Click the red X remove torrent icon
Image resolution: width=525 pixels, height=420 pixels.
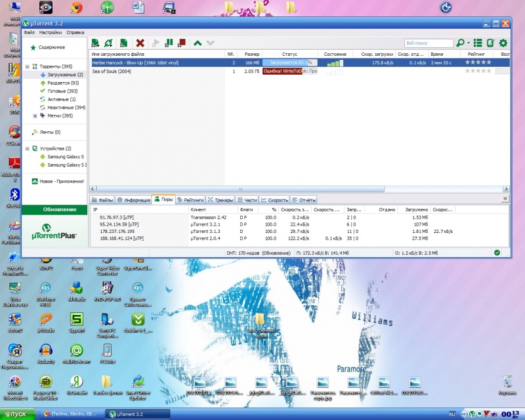[x=139, y=43]
